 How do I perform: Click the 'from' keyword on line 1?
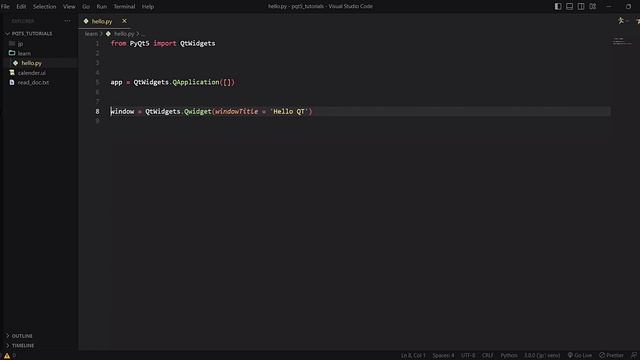click(118, 43)
